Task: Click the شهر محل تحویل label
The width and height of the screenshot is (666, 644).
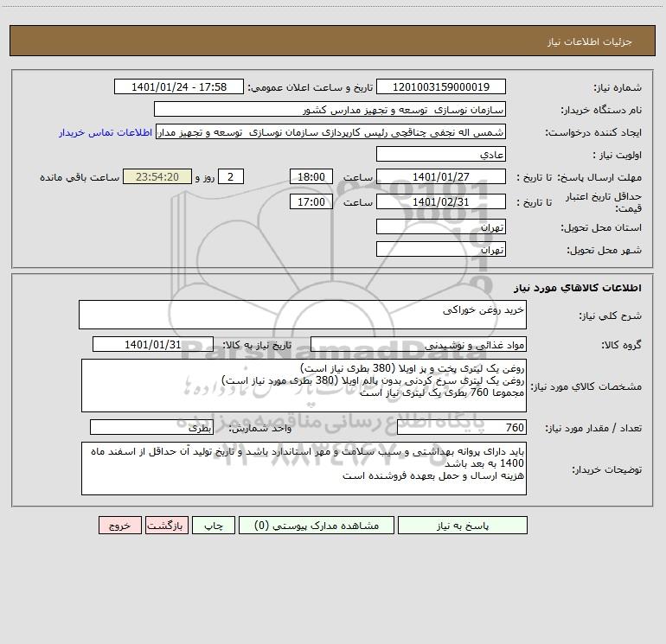Action: coord(605,250)
